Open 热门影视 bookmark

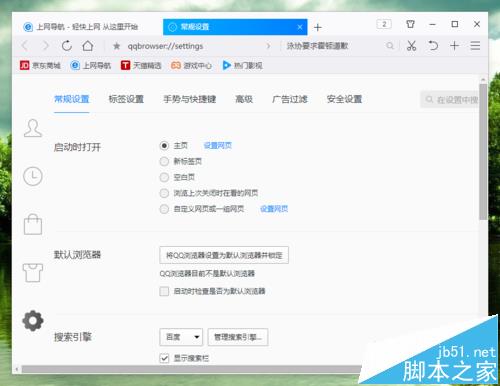(x=242, y=65)
